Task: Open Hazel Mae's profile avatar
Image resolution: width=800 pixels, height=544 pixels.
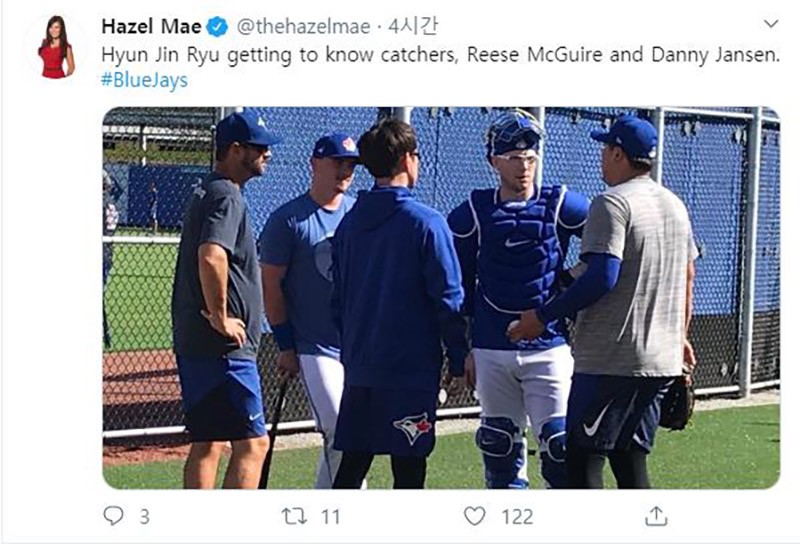Action: [56, 47]
